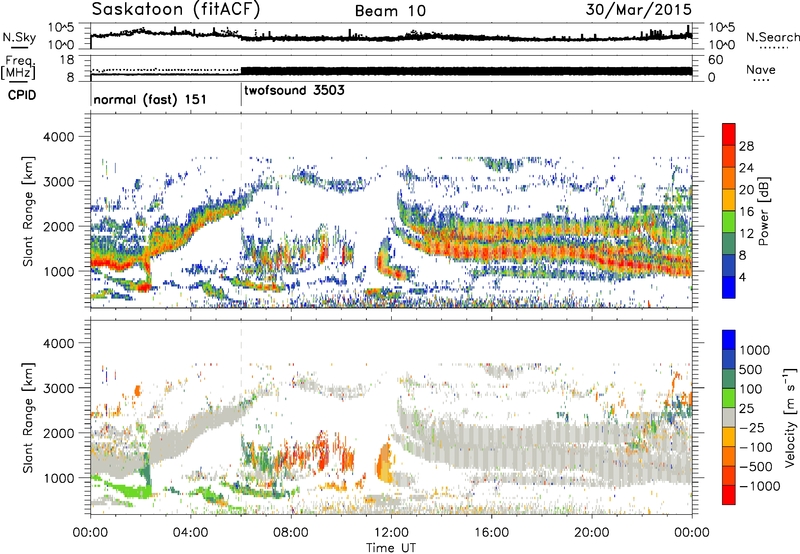Click the '24' power colorbar tick label
Viewport: 800px width, 554px height.
pyautogui.click(x=746, y=168)
